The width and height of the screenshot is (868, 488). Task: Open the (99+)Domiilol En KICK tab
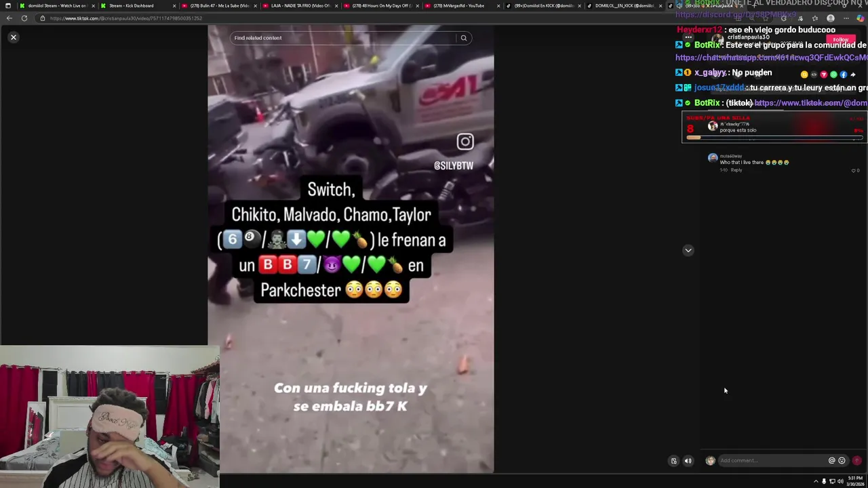pos(542,5)
